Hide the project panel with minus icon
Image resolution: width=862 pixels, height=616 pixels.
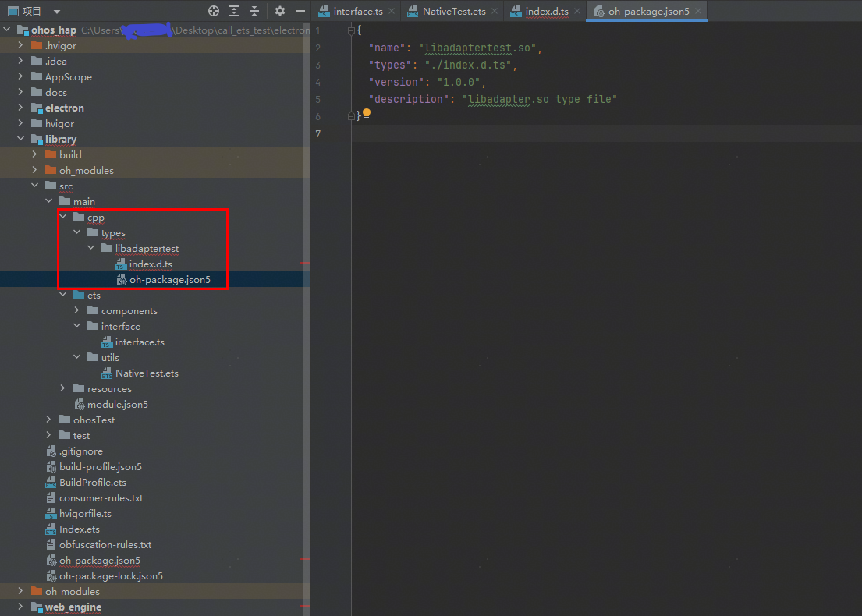(x=300, y=11)
